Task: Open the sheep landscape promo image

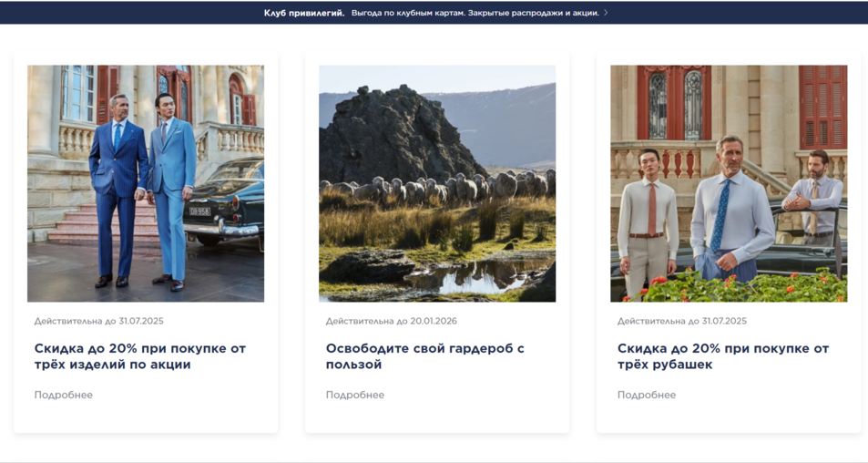Action: click(x=437, y=183)
